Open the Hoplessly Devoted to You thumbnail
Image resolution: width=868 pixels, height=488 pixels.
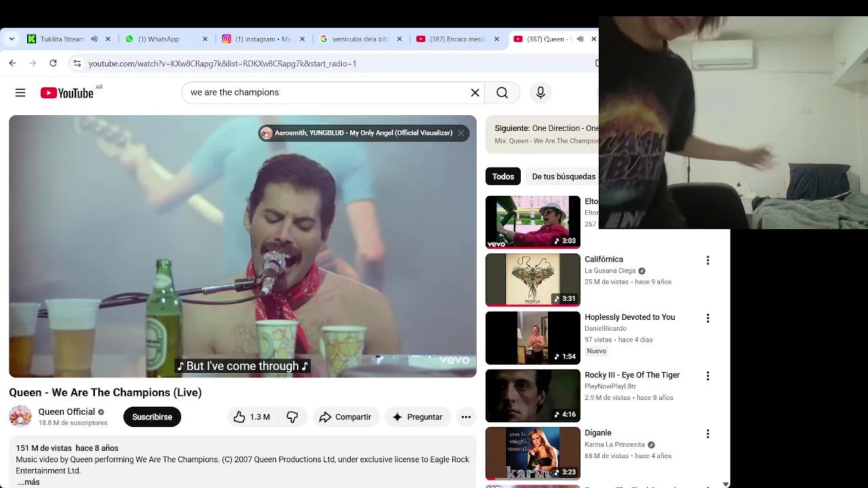tap(533, 338)
